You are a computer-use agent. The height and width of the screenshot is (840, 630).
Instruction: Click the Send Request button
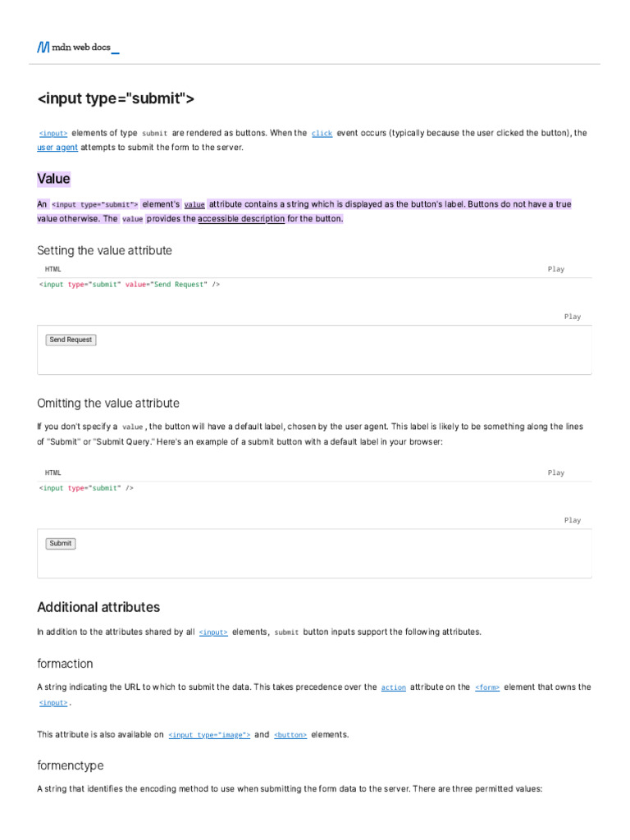tap(71, 340)
